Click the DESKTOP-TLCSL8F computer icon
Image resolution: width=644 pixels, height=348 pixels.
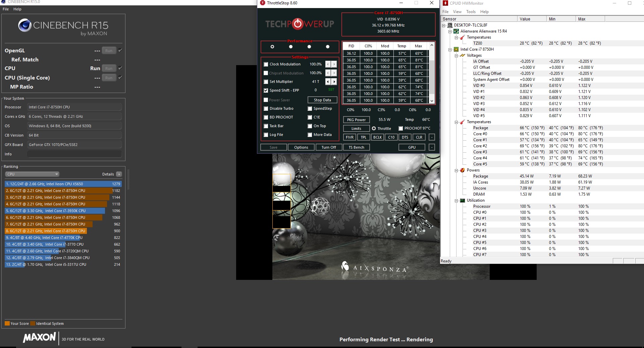pyautogui.click(x=450, y=25)
